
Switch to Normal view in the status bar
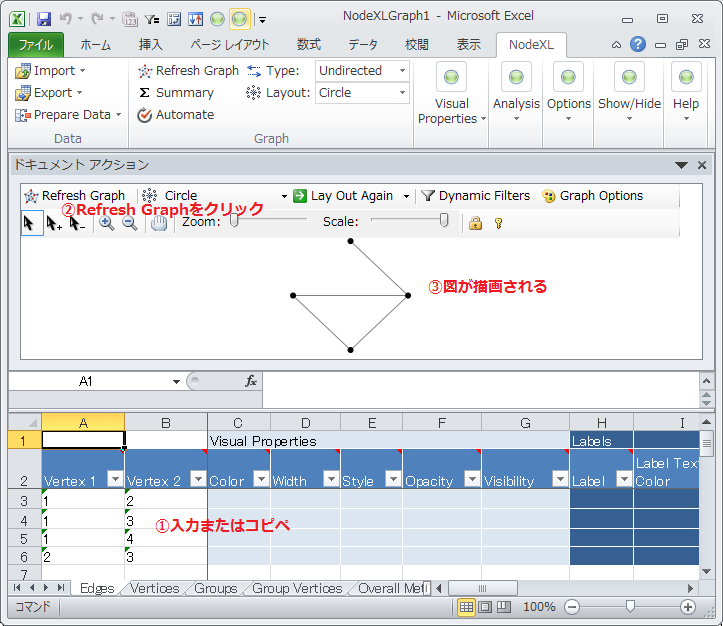pyautogui.click(x=466, y=607)
